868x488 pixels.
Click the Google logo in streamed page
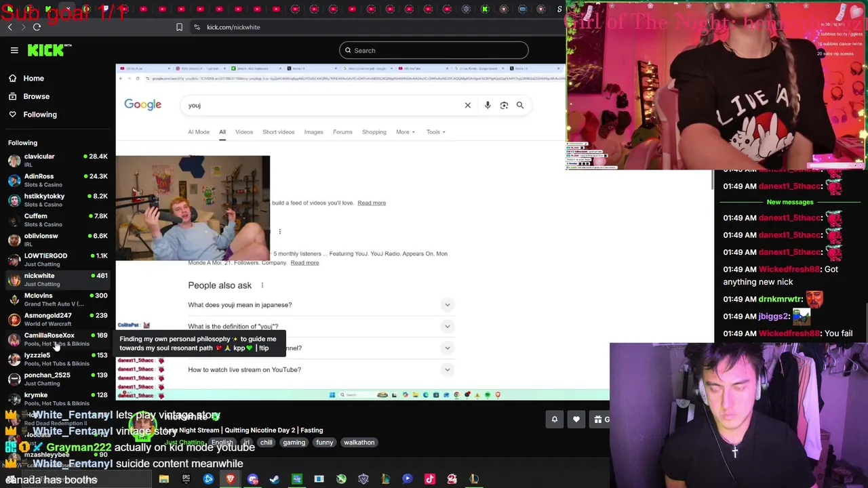142,105
